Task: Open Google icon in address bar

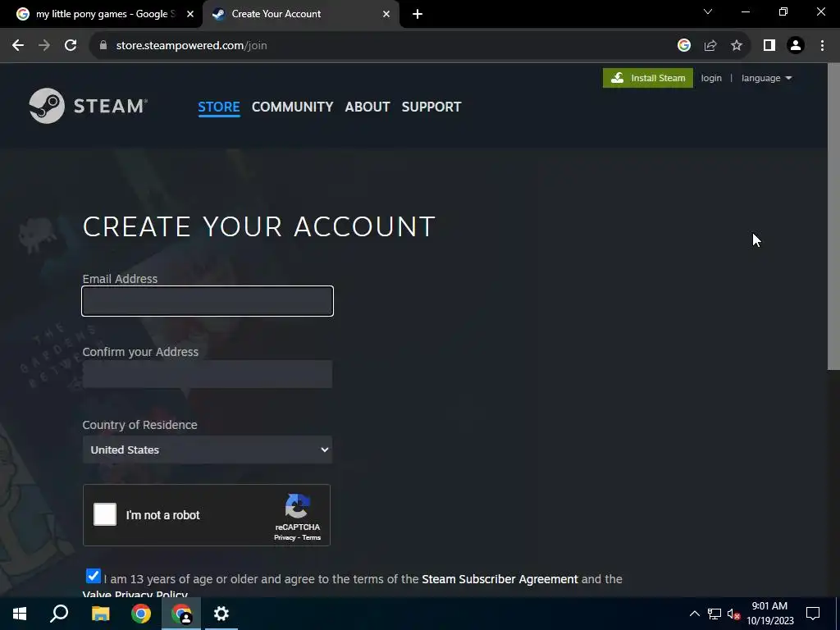Action: 683,46
